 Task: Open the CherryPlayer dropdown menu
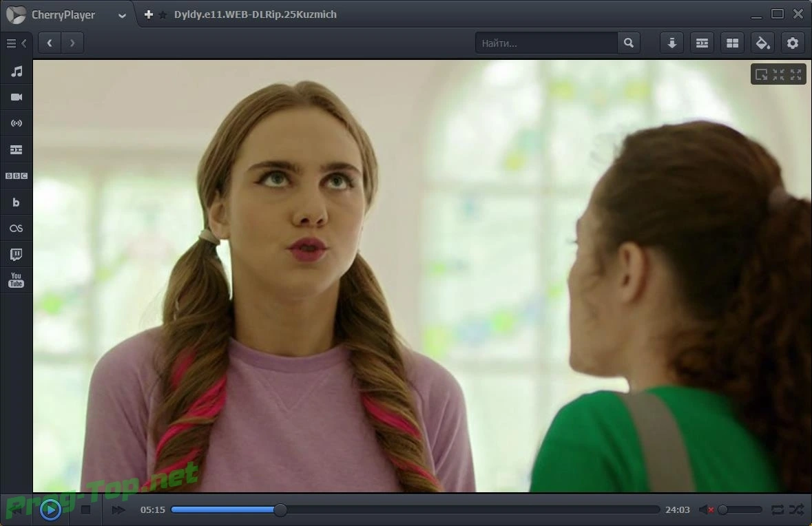(x=122, y=16)
